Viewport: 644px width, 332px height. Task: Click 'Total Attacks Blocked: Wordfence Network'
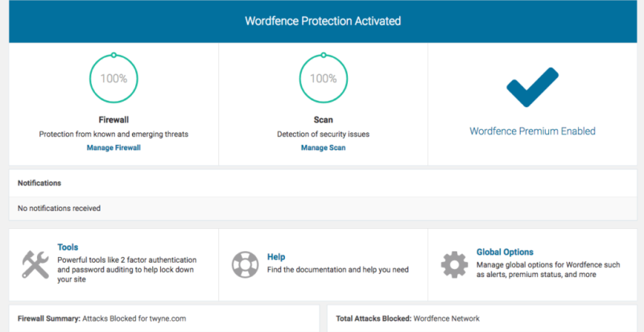408,318
